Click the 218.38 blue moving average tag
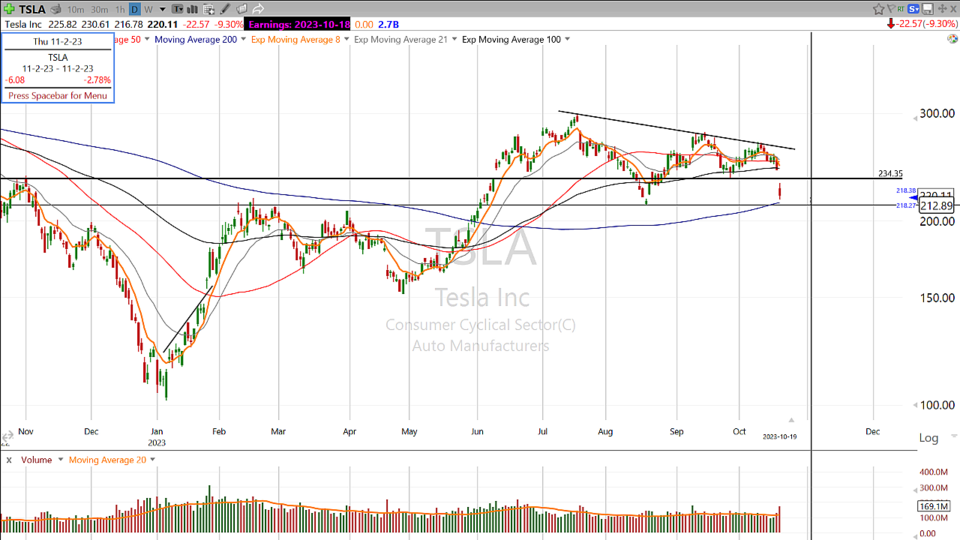 (x=906, y=191)
